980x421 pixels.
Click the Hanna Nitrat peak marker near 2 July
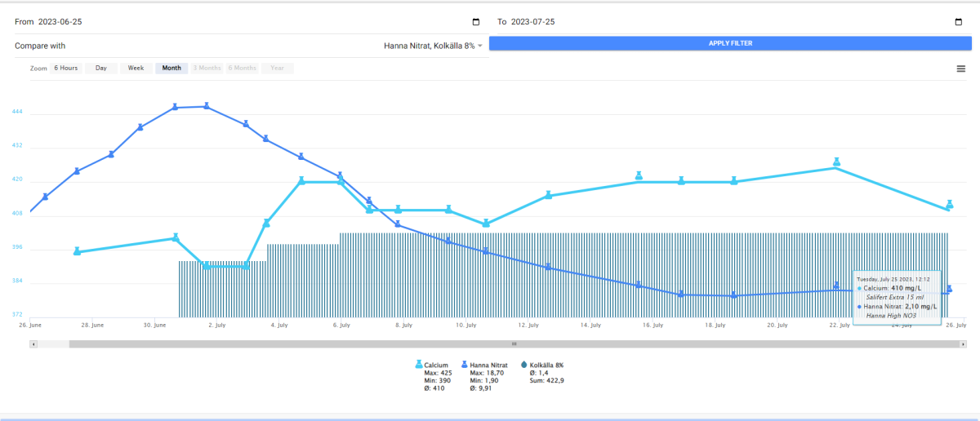pos(207,105)
